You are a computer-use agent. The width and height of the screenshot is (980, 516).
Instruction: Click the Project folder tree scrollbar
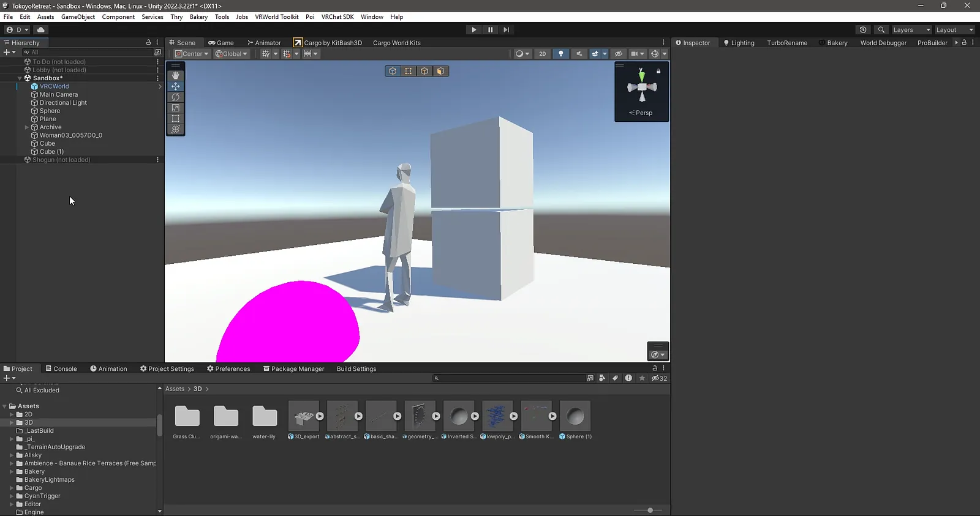coord(160,425)
